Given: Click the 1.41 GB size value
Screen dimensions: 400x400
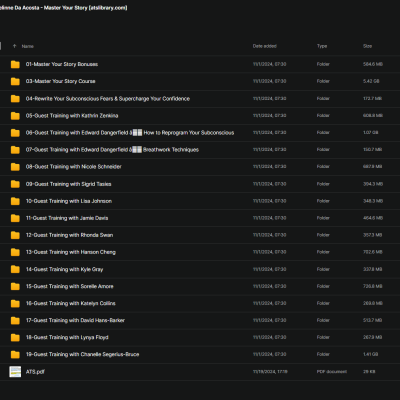Looking at the screenshot, I should point(371,354).
